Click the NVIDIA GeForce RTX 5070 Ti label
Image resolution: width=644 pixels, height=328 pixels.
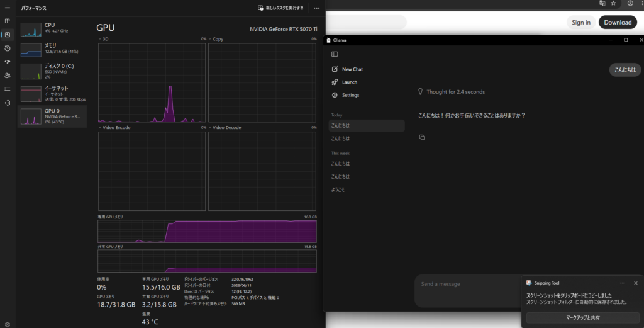(284, 29)
